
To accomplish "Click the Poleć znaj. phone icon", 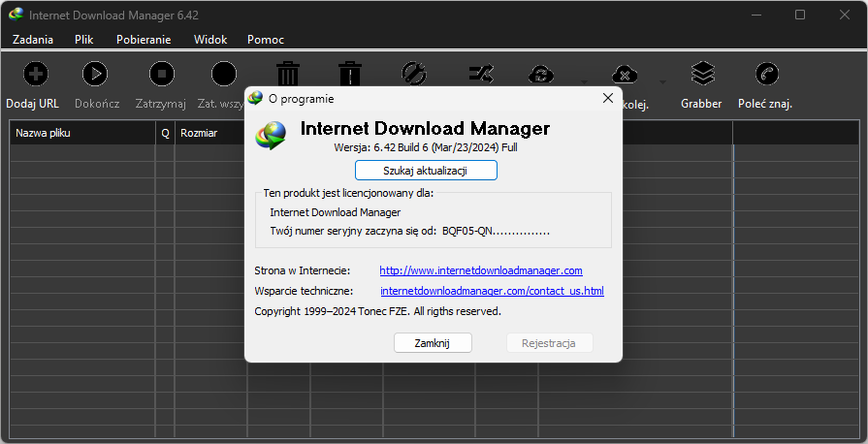I will tap(767, 74).
